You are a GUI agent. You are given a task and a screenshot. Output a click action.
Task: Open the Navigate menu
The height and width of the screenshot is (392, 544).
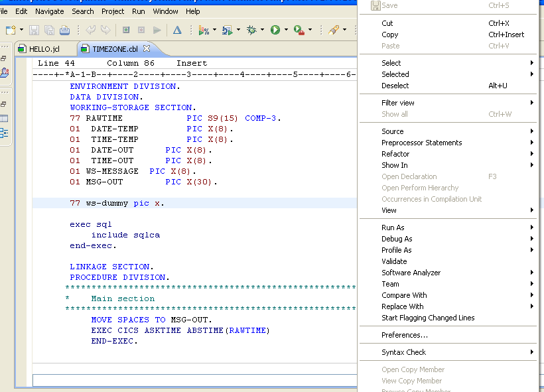click(50, 11)
